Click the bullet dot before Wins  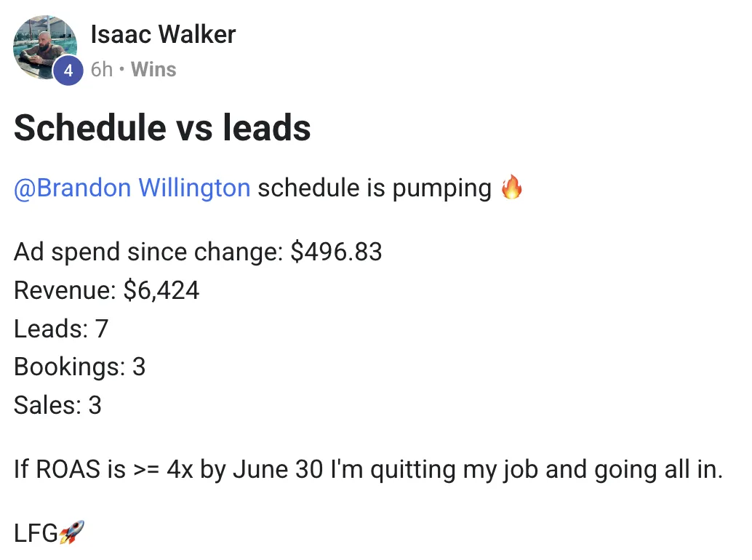(x=121, y=70)
